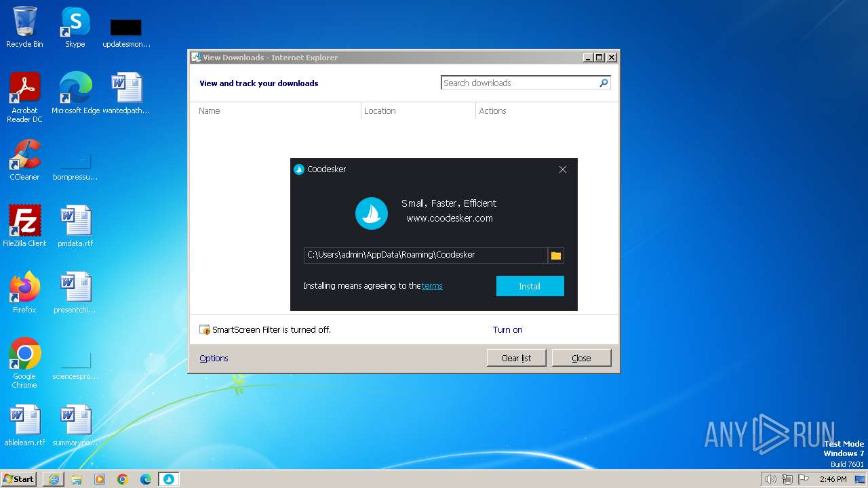Open Microsoft Edge desktop shortcut
This screenshot has width=868, height=488.
point(75,94)
